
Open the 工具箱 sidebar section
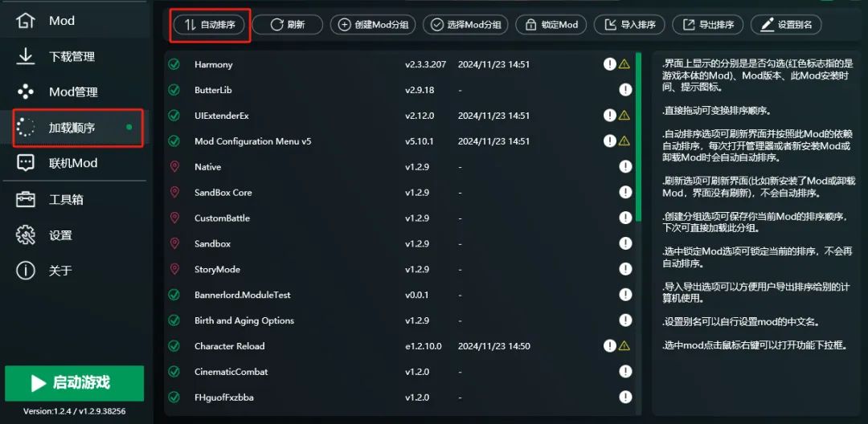[66, 199]
